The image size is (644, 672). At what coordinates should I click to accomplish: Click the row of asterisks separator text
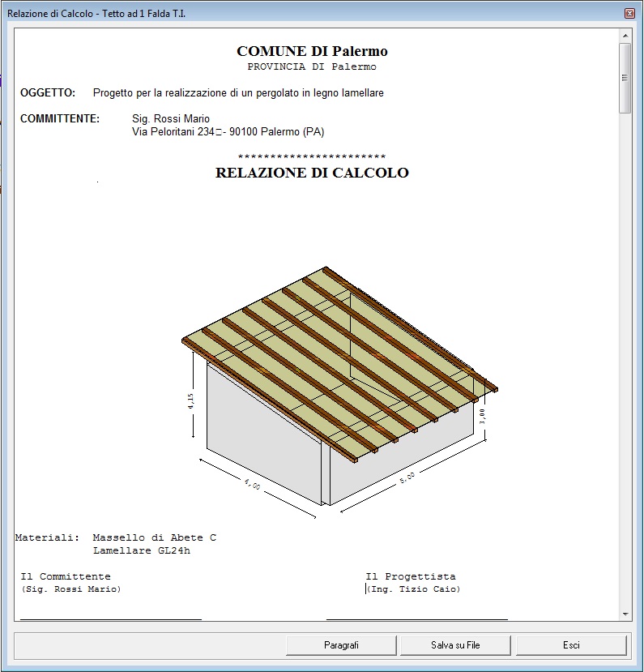click(312, 156)
